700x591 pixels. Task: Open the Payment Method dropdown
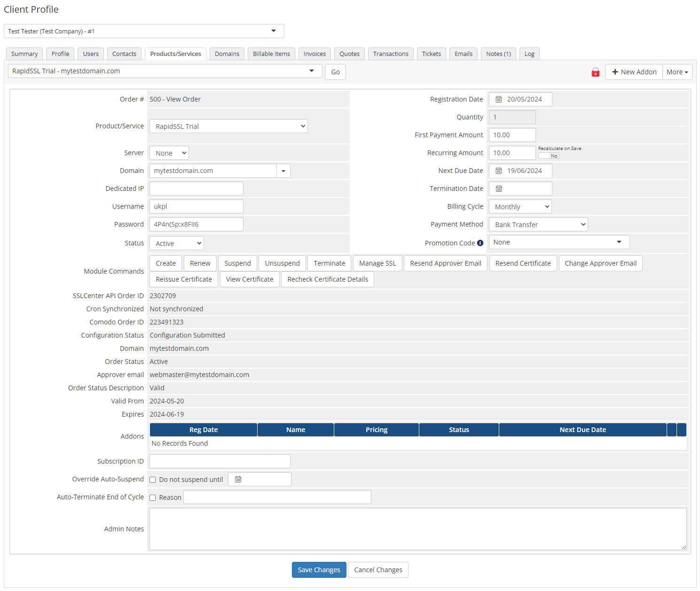click(538, 224)
